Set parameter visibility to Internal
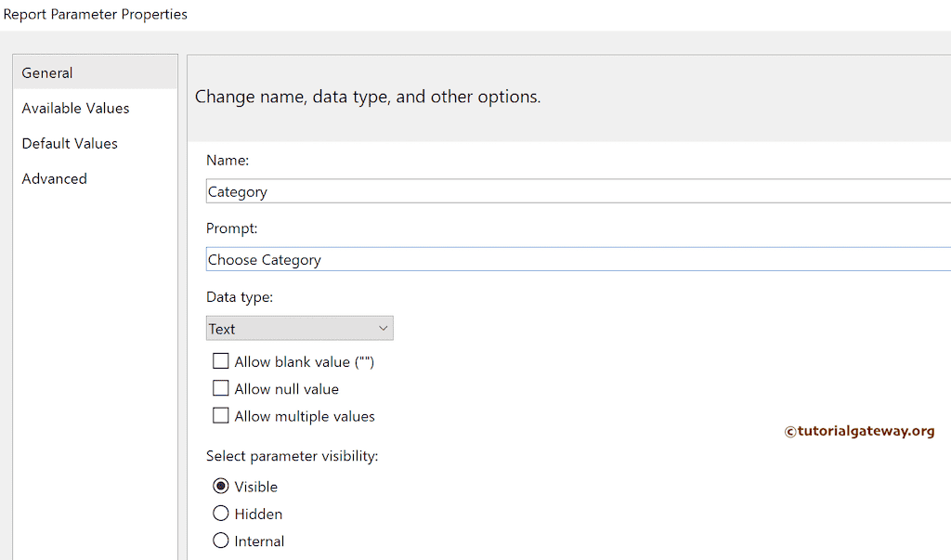The width and height of the screenshot is (951, 560). tap(220, 540)
